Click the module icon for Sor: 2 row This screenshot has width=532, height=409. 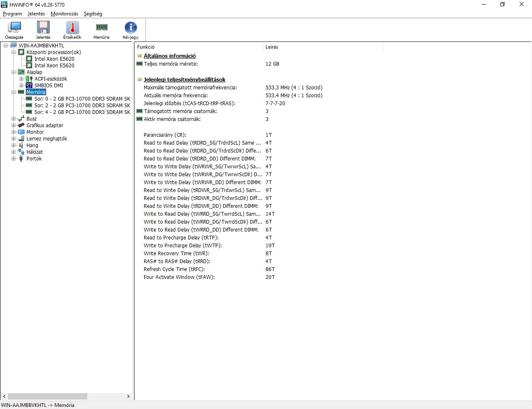(29, 105)
